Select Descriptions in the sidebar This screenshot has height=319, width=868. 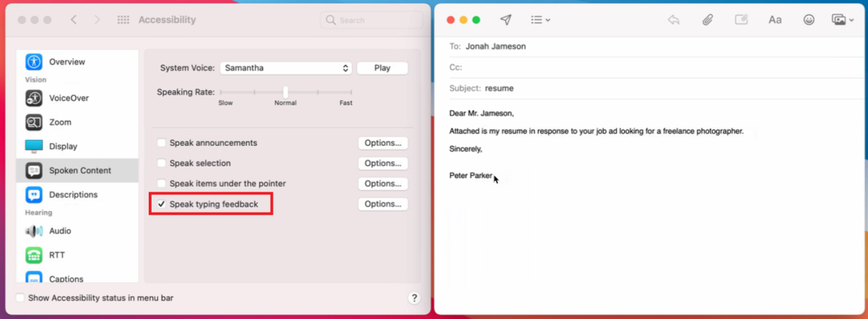[73, 194]
